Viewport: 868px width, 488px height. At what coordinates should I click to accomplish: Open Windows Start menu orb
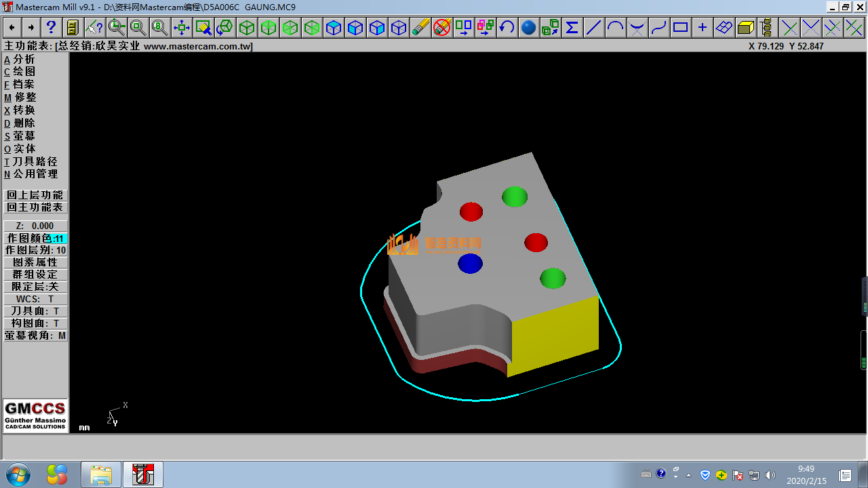pyautogui.click(x=17, y=474)
